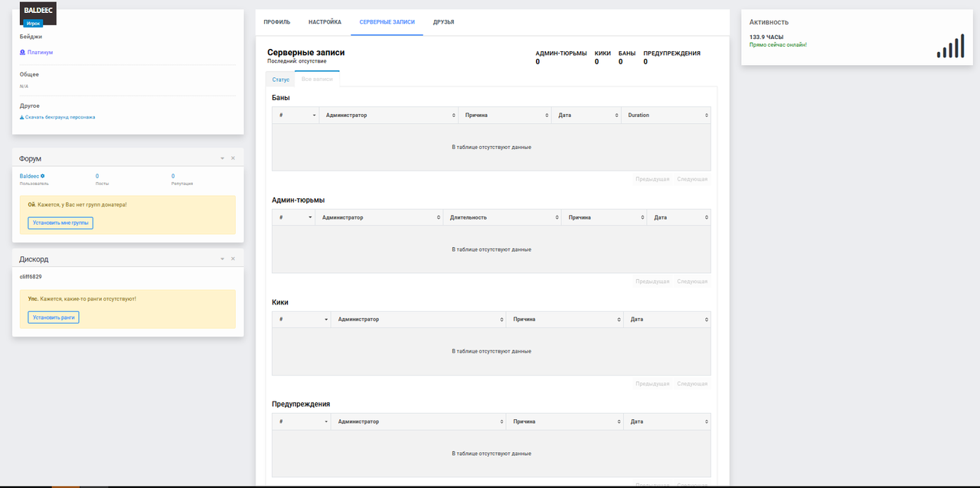Click the Игрок role badge
The image size is (980, 488).
pos(33,23)
